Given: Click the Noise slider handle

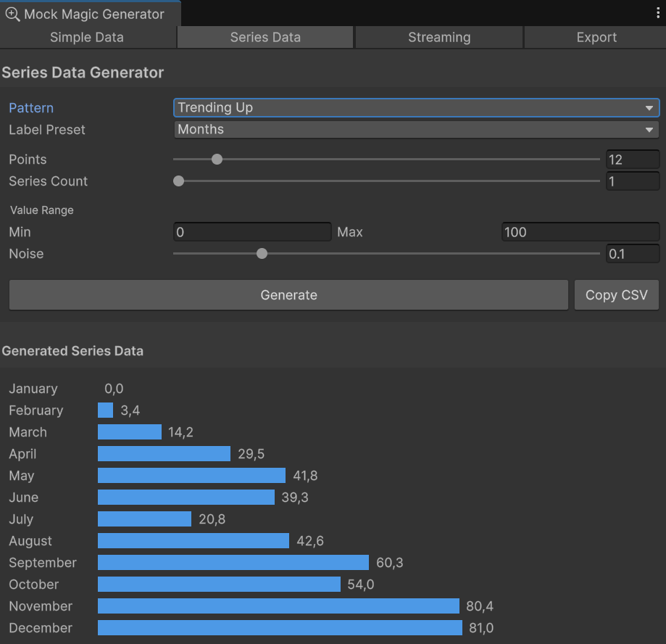Looking at the screenshot, I should [262, 254].
